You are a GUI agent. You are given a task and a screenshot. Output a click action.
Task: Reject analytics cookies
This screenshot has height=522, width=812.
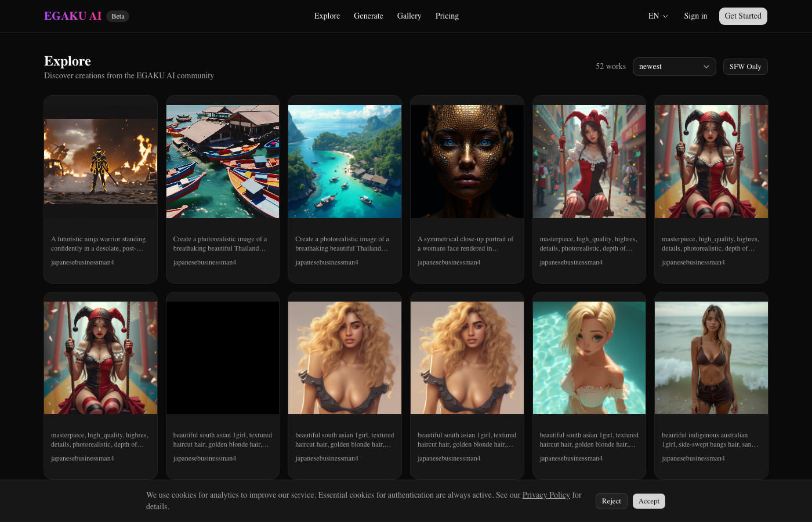coord(611,501)
